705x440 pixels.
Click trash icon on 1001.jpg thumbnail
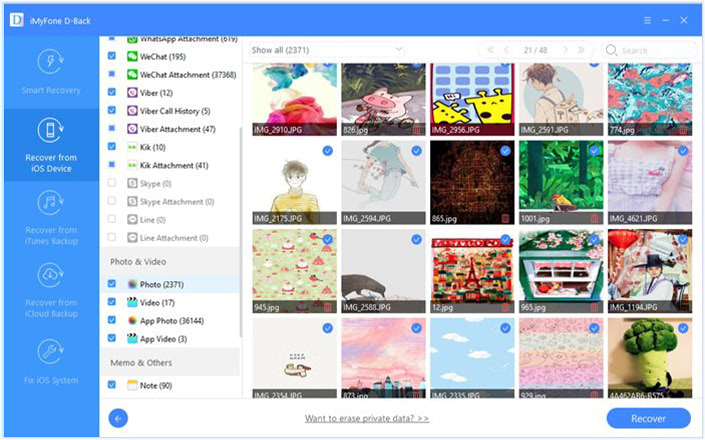tap(593, 217)
